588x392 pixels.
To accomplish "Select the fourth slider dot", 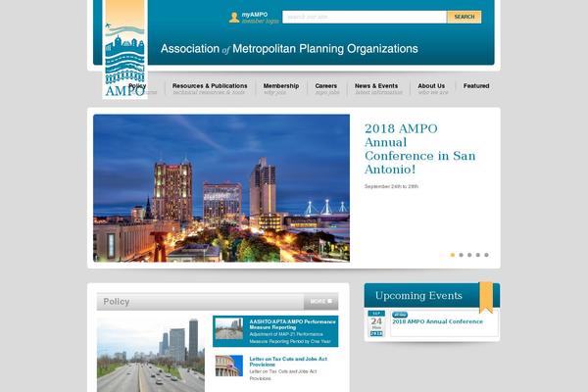I will click(478, 255).
